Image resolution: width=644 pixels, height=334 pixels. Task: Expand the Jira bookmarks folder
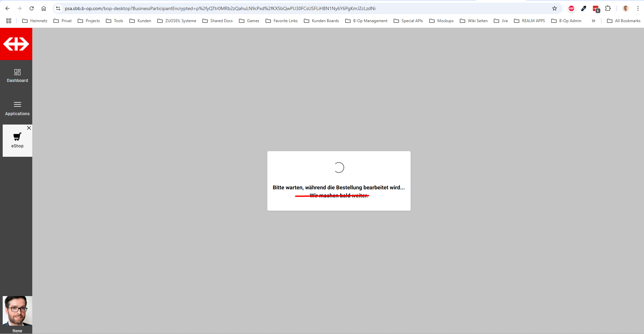pos(500,21)
